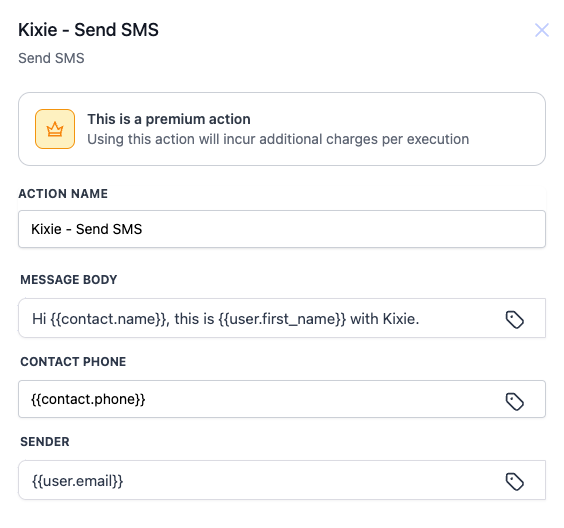This screenshot has width=564, height=528.
Task: Close the Kixie Send SMS panel
Action: (x=541, y=30)
